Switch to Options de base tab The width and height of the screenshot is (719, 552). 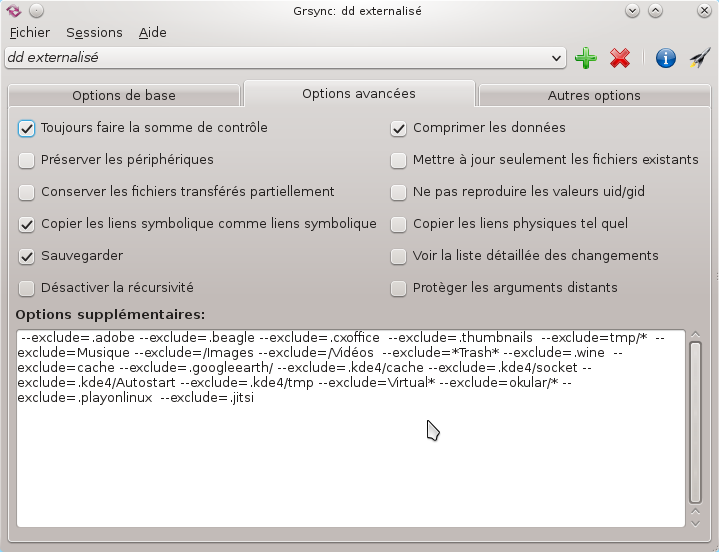tap(124, 95)
